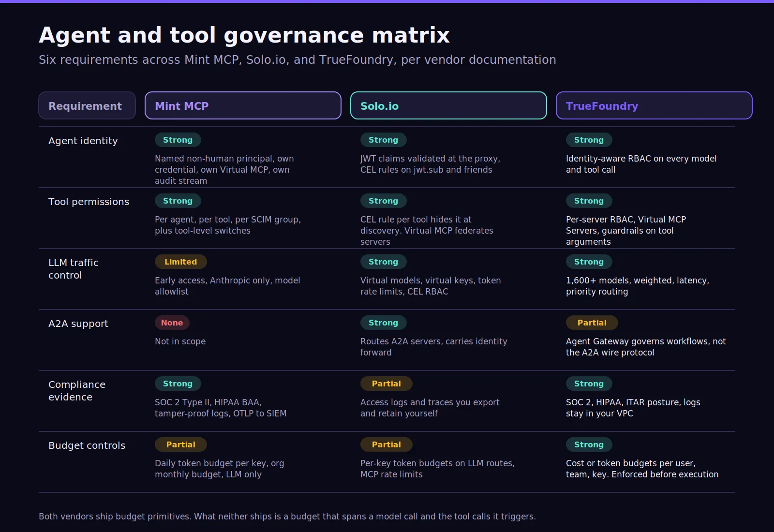
Task: Click the subtitle starting "Six requirements across Mint MCP"
Action: 298,59
